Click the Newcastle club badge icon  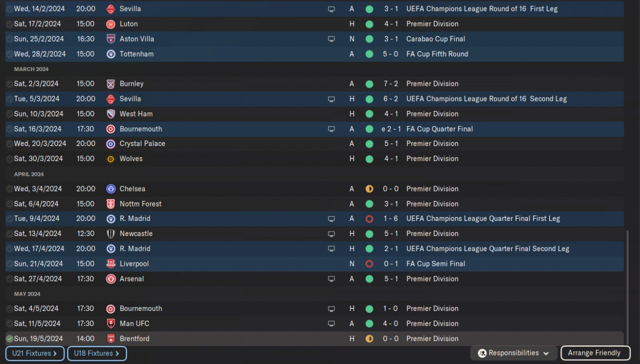tap(110, 234)
